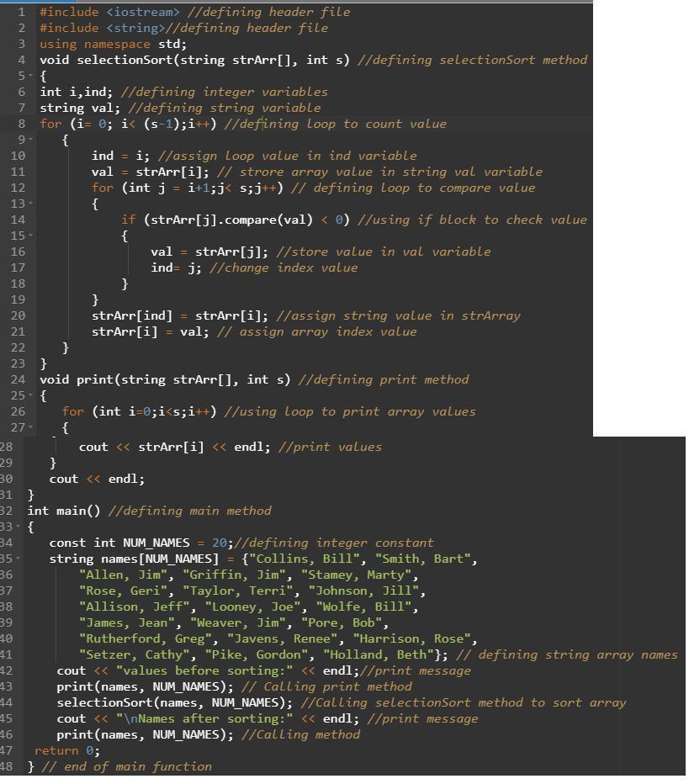Click the string "Taylor, Terri"

click(237, 591)
